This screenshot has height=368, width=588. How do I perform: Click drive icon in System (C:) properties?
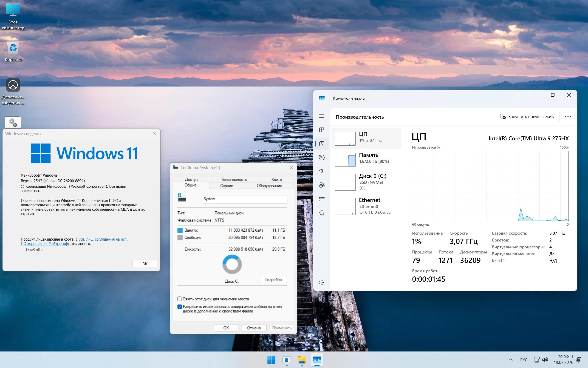pos(181,197)
